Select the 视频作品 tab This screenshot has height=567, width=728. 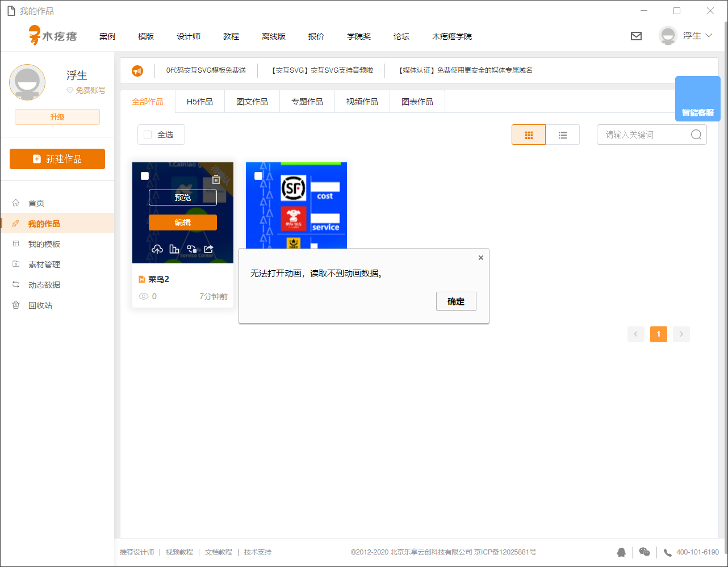[362, 102]
